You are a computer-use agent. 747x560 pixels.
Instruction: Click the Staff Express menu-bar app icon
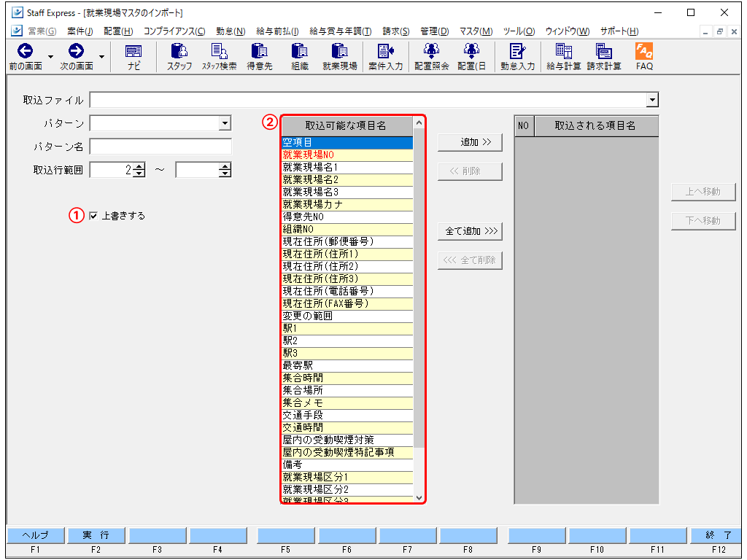pos(17,31)
